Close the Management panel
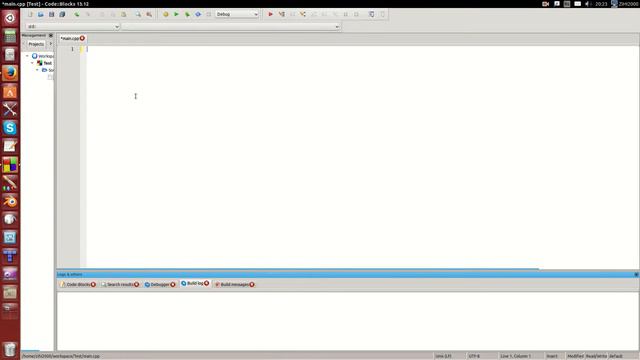Image resolution: width=640 pixels, height=360 pixels. [x=51, y=36]
